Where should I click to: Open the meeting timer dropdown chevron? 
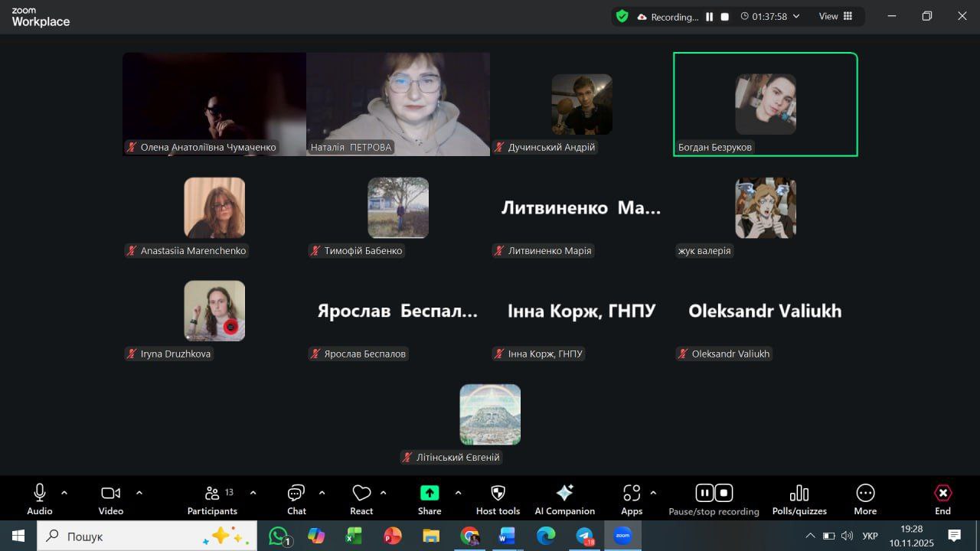coord(796,16)
